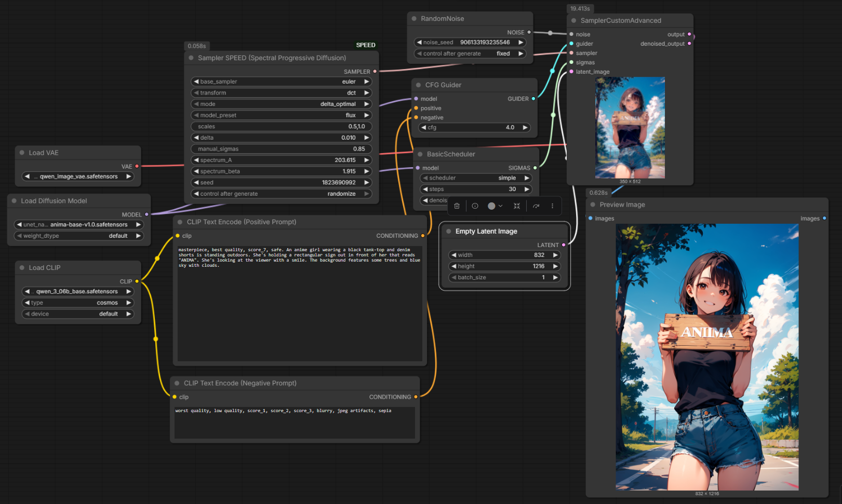842x504 pixels.
Task: Pick a node color from the toolbar color circle
Action: click(x=491, y=206)
